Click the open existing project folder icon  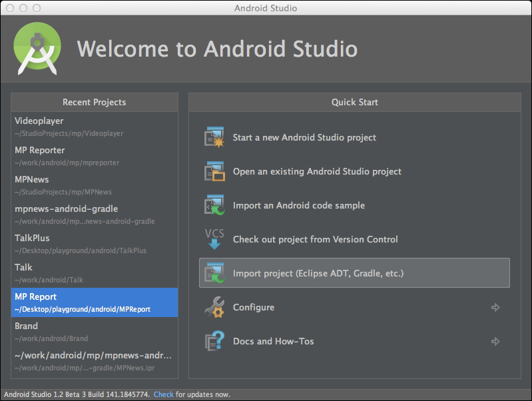click(x=214, y=171)
